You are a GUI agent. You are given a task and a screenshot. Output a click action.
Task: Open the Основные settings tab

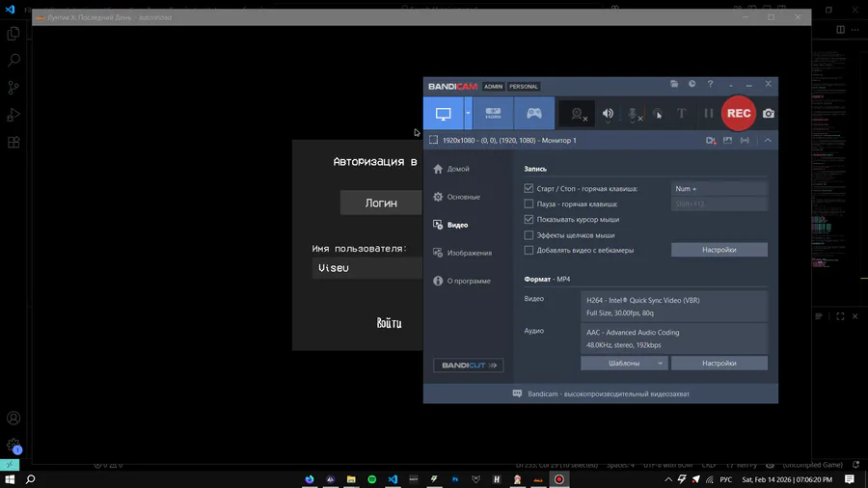click(457, 197)
